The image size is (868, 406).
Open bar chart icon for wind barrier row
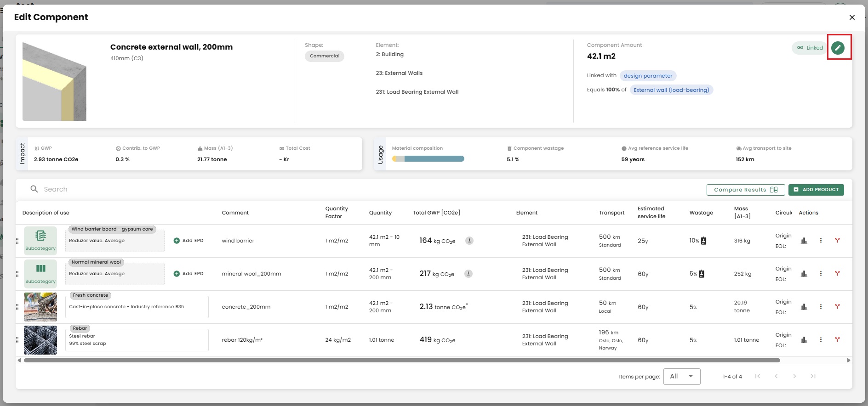804,241
